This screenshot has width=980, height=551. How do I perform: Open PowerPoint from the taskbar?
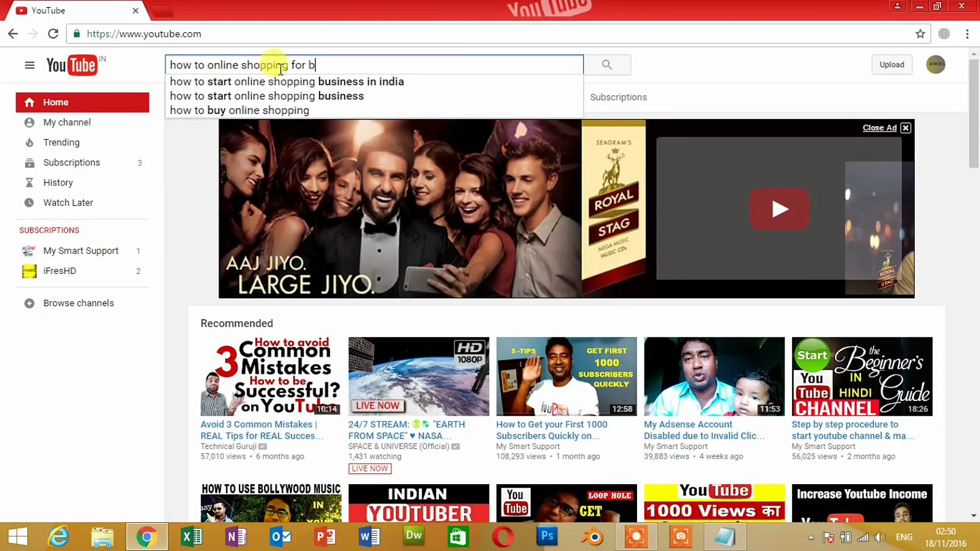(x=325, y=536)
